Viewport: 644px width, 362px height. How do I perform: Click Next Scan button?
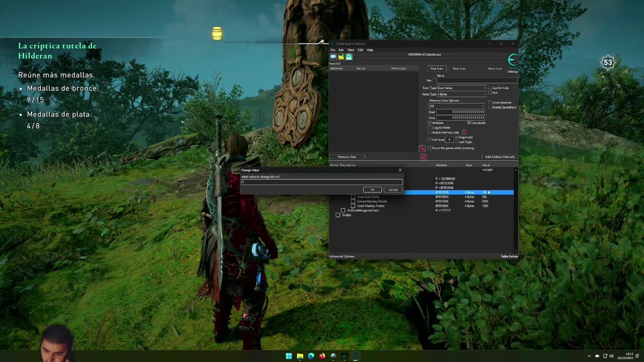459,68
